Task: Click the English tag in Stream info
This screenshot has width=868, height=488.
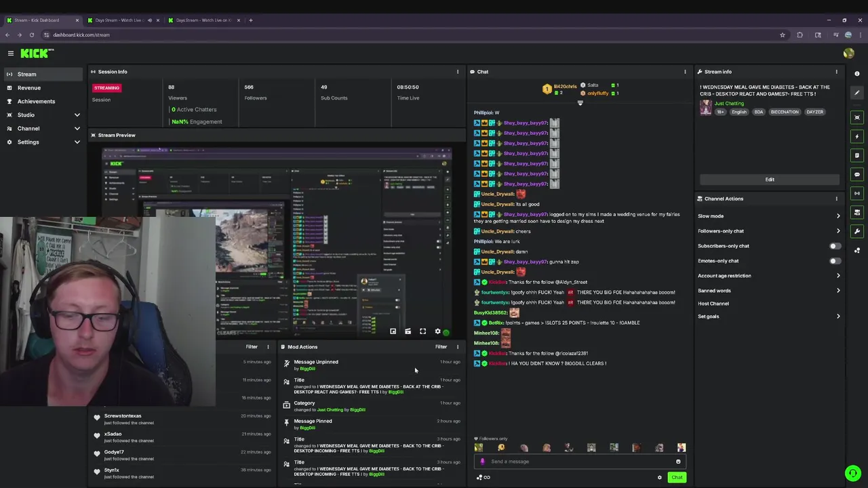Action: (739, 112)
